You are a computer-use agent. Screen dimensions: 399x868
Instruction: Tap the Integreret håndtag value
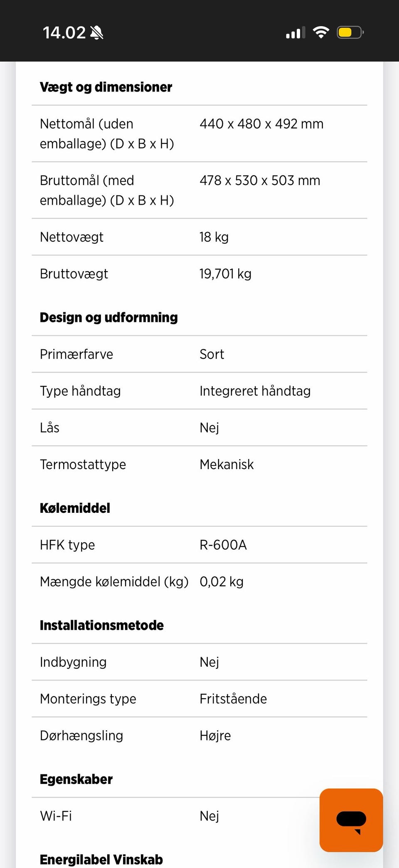pos(255,391)
